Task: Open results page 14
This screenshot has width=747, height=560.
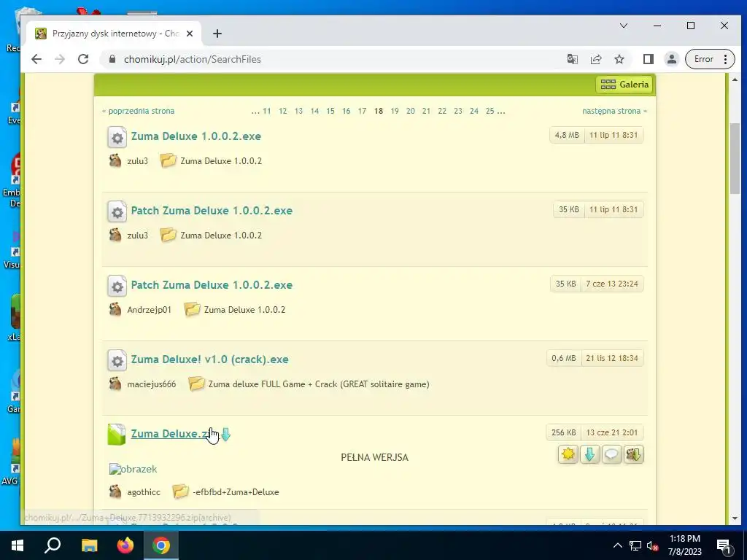Action: pyautogui.click(x=314, y=111)
